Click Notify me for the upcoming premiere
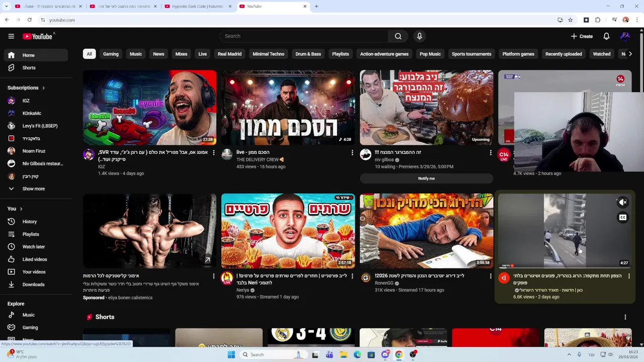This screenshot has width=644, height=362. click(426, 178)
